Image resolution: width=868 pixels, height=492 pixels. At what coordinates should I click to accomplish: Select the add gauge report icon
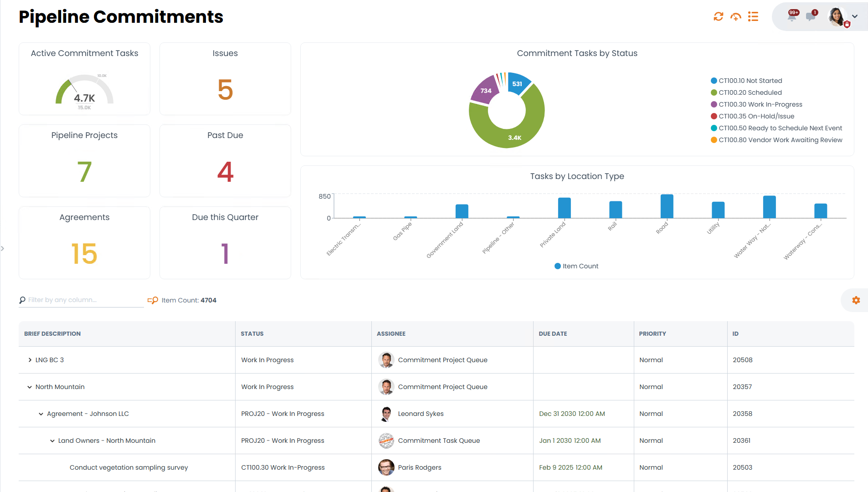click(736, 16)
